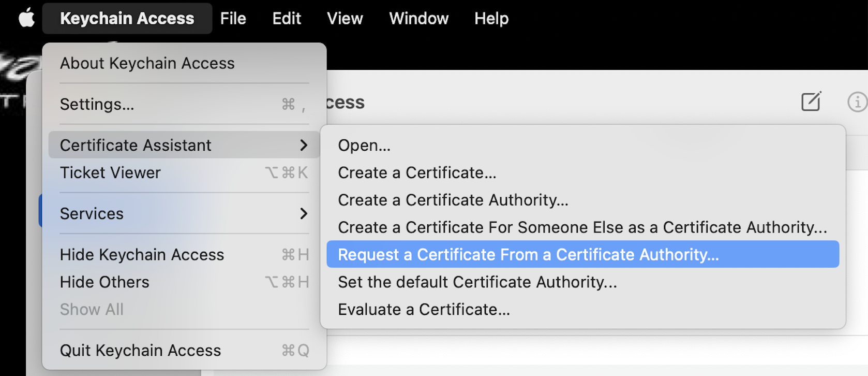
Task: Choose Ticket Viewer menu item
Action: coord(110,172)
